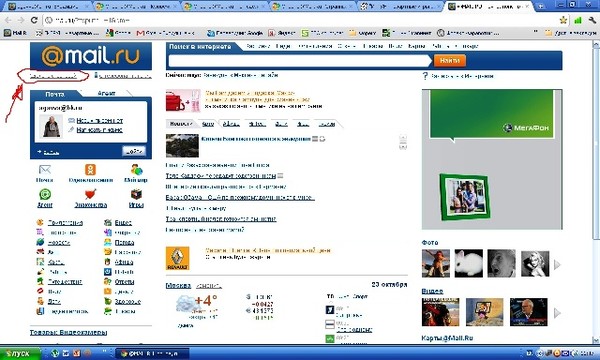This screenshot has width=600, height=360.
Task: Select the first highlighted news tab
Action: coord(180,124)
